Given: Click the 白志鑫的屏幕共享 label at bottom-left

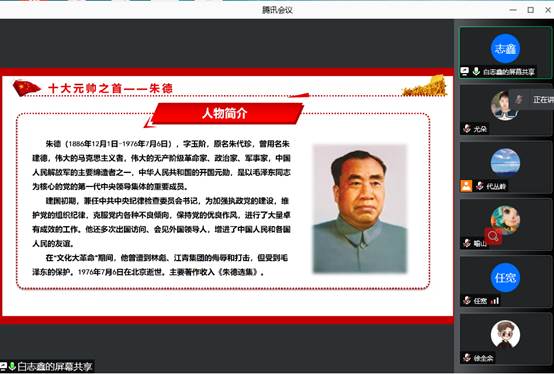Looking at the screenshot, I should pyautogui.click(x=55, y=367).
